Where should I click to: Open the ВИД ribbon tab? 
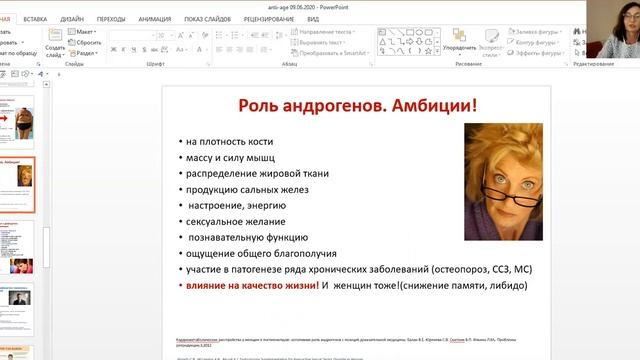pos(313,19)
